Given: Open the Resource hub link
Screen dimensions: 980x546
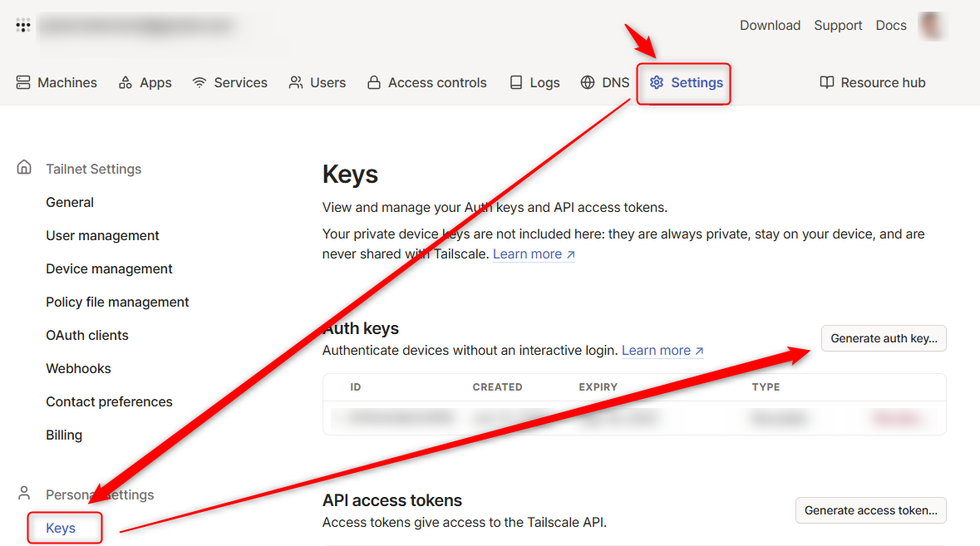Looking at the screenshot, I should 873,82.
